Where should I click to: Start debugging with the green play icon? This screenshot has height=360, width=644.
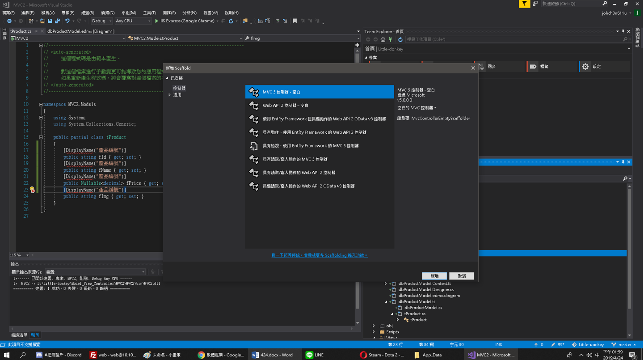[x=157, y=21]
